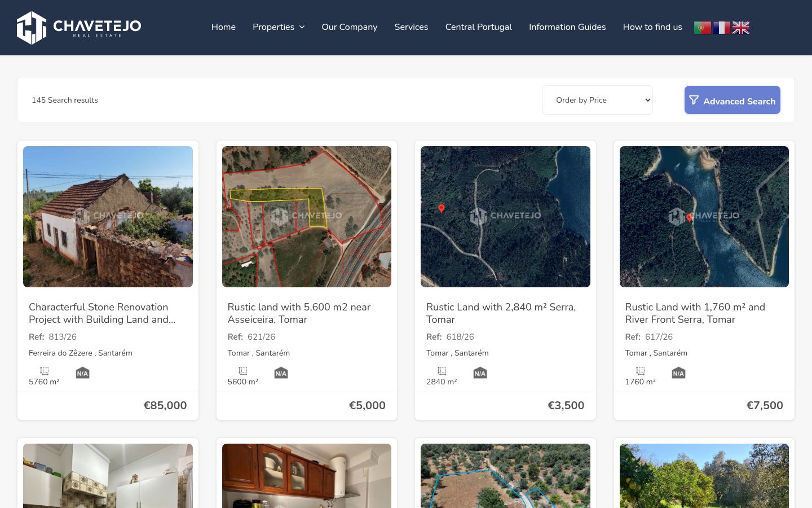812x508 pixels.
Task: Click the area icon above 2840 m²
Action: [442, 371]
